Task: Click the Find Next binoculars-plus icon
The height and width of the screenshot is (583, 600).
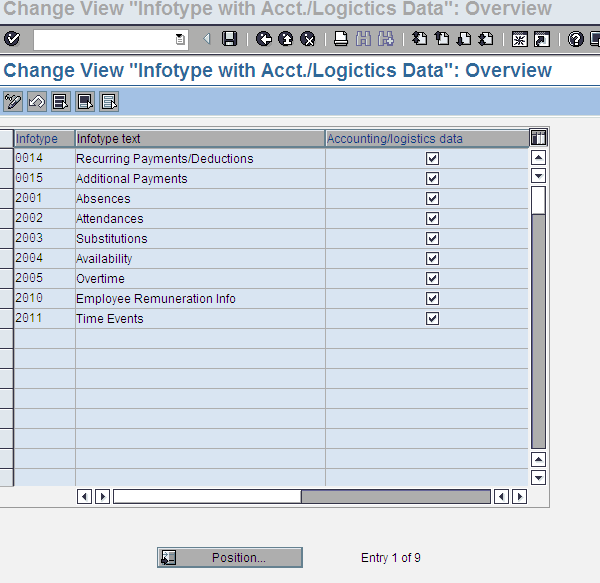Action: (x=386, y=39)
